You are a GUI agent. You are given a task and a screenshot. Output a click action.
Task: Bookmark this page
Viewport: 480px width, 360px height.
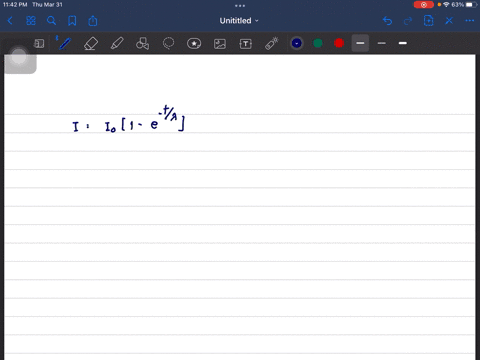72,21
